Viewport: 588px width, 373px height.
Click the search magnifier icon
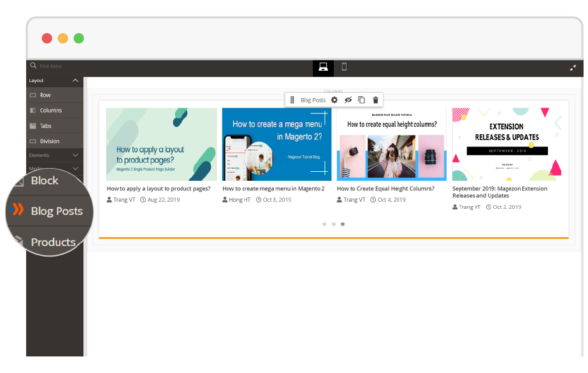(x=33, y=66)
